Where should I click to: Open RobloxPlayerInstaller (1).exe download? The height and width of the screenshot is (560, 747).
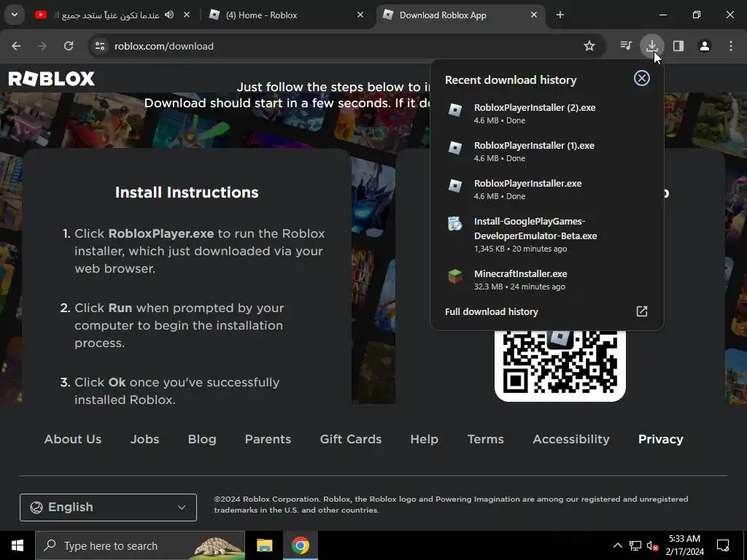[x=546, y=152]
